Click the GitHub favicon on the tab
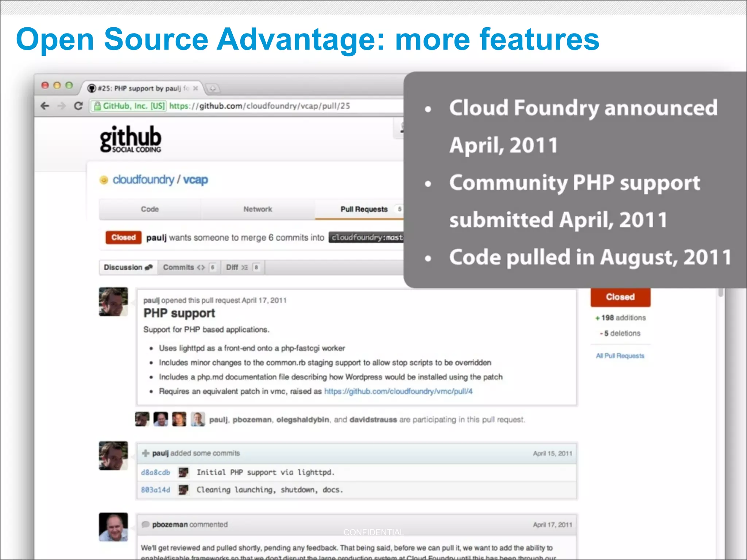The width and height of the screenshot is (747, 560). point(92,88)
